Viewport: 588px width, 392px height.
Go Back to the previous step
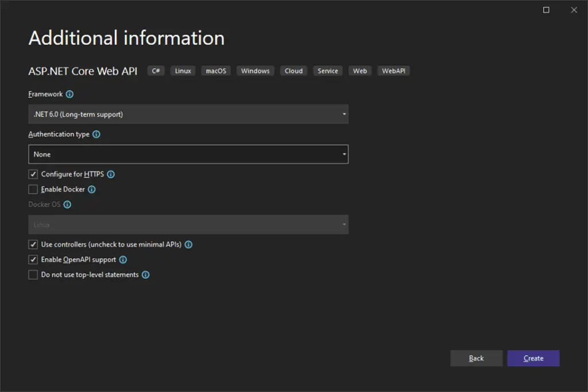point(476,358)
